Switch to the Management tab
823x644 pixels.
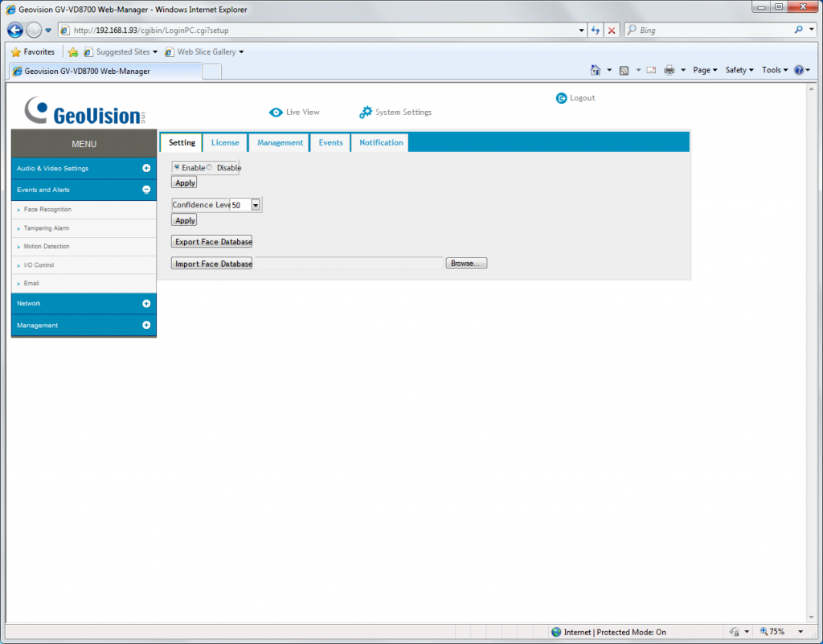coord(280,142)
